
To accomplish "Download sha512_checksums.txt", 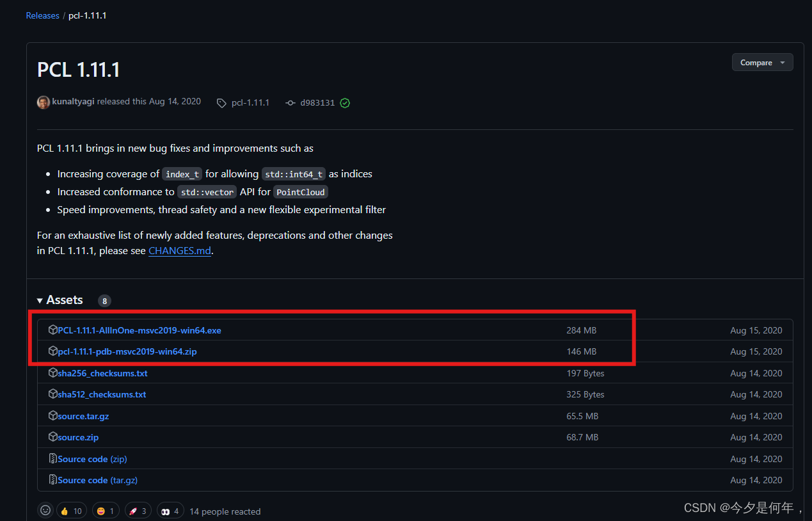I will (x=102, y=394).
